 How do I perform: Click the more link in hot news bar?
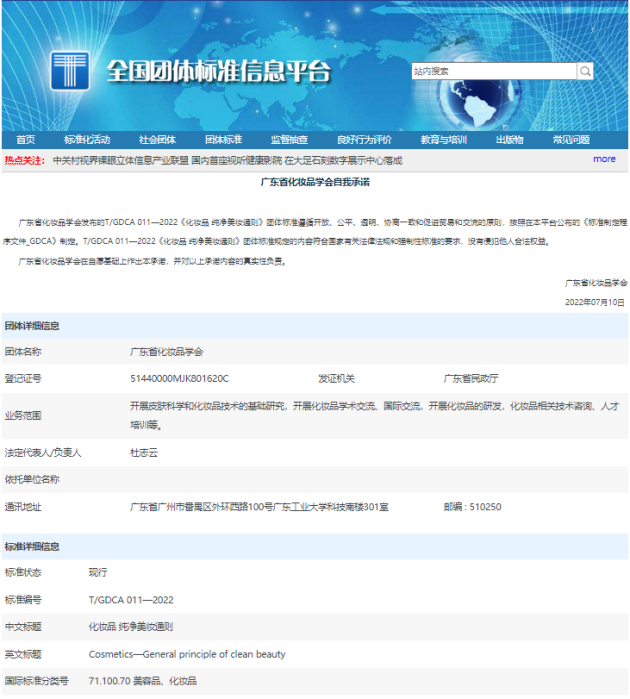(604, 159)
